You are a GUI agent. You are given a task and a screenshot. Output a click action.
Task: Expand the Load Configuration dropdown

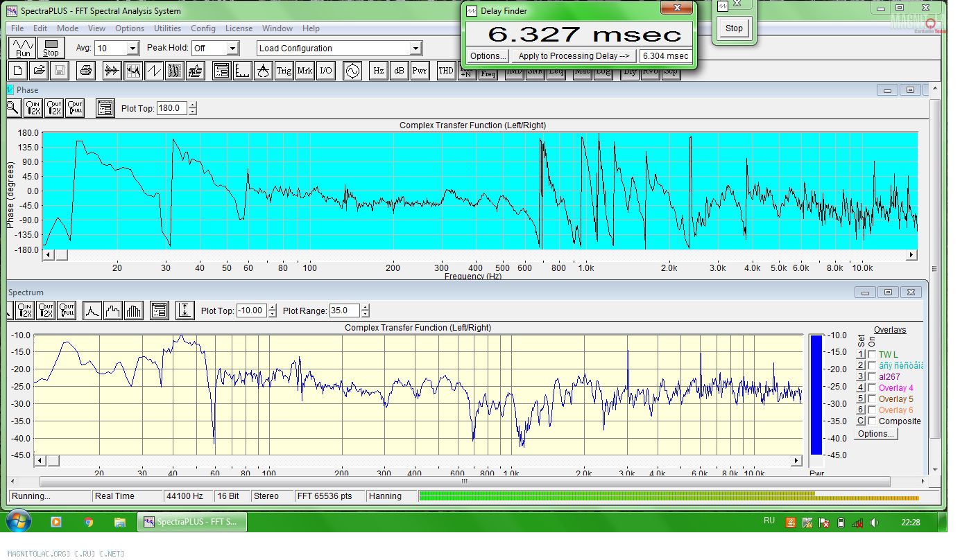tap(415, 49)
